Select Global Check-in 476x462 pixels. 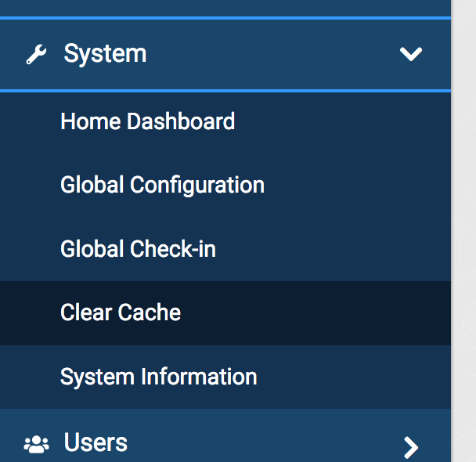225,249
